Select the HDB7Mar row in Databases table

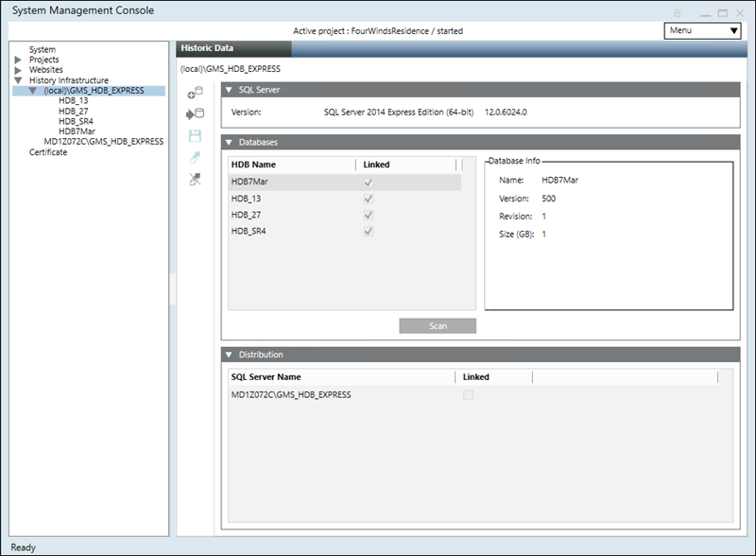point(283,182)
